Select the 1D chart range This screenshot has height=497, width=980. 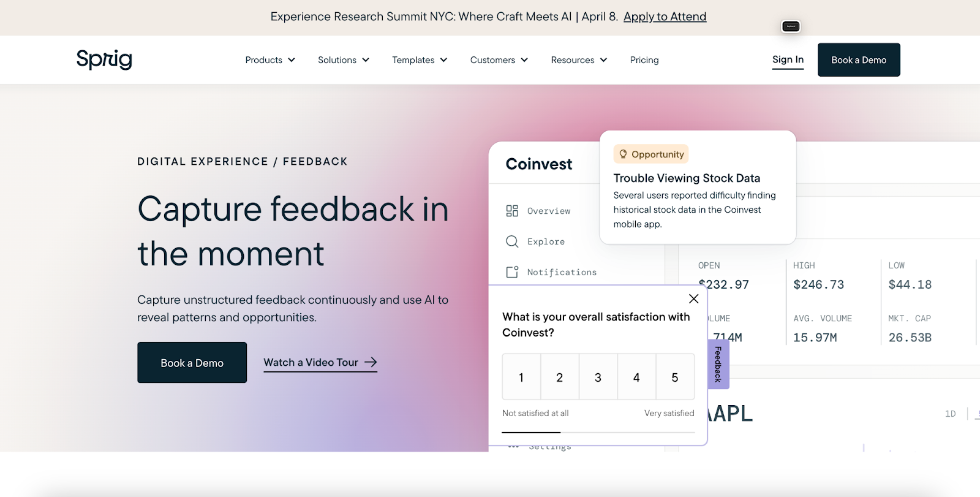[x=951, y=414]
